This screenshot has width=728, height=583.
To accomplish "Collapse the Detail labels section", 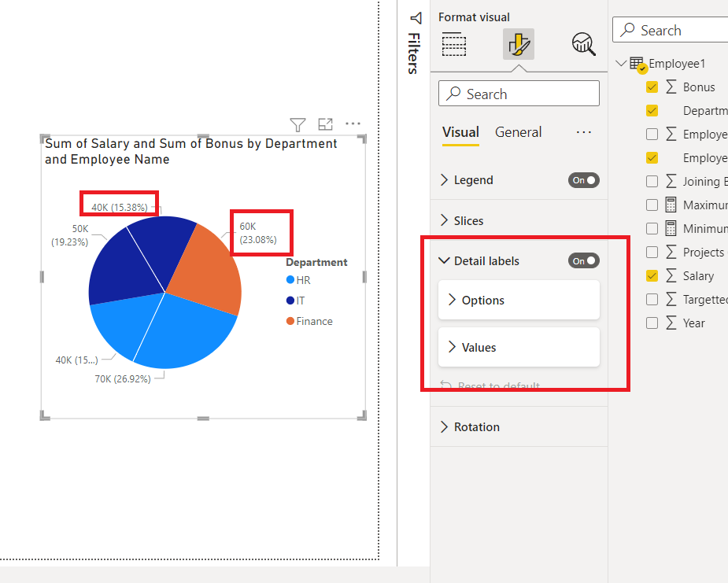I will click(x=445, y=261).
